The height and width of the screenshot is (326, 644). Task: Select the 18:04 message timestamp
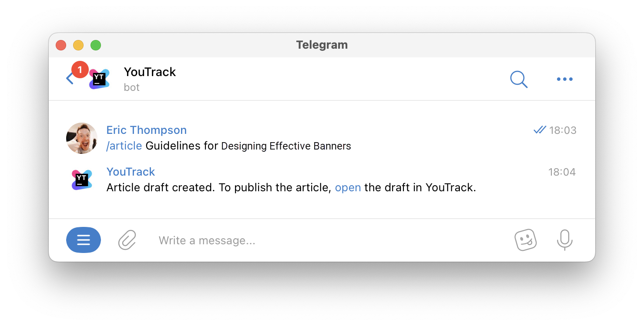(562, 172)
